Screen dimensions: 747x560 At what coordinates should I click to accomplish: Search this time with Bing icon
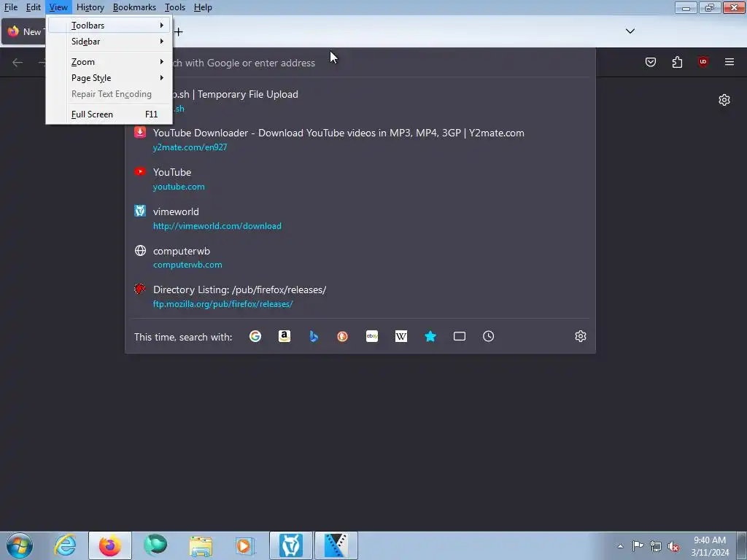pyautogui.click(x=314, y=336)
